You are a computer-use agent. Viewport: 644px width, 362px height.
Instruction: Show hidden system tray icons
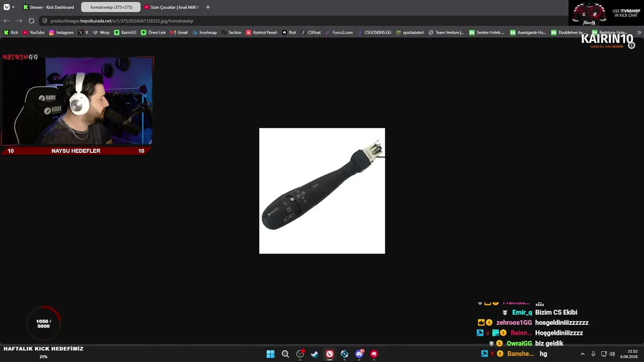click(x=583, y=354)
